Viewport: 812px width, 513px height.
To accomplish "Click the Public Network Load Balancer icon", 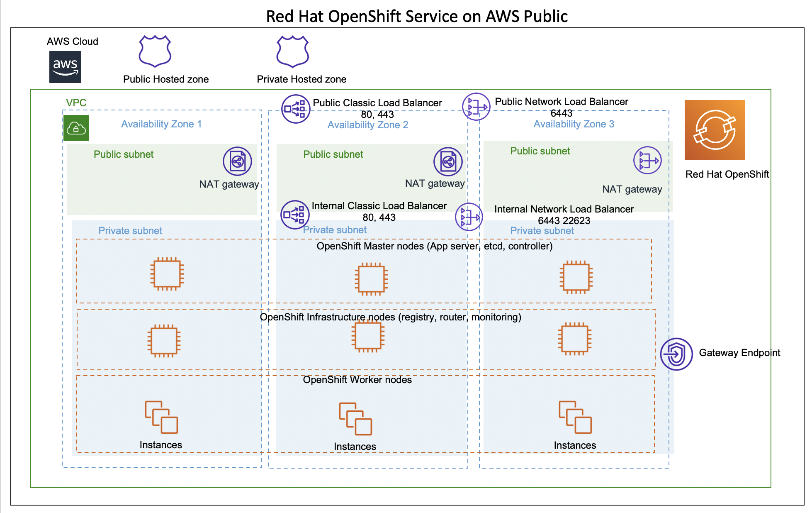I will [x=476, y=107].
